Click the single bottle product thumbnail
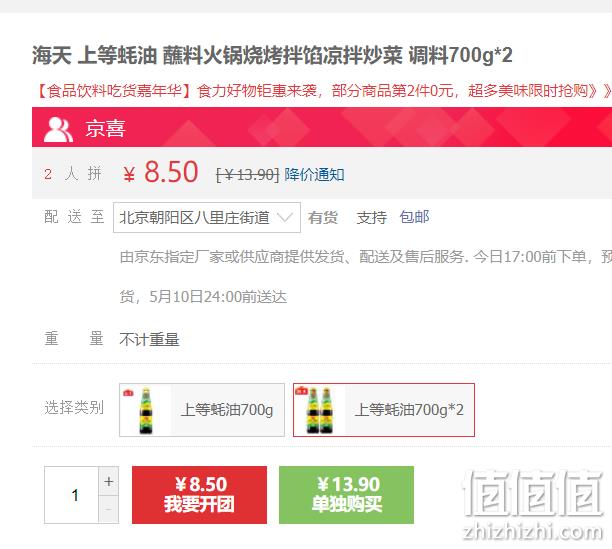 point(146,410)
